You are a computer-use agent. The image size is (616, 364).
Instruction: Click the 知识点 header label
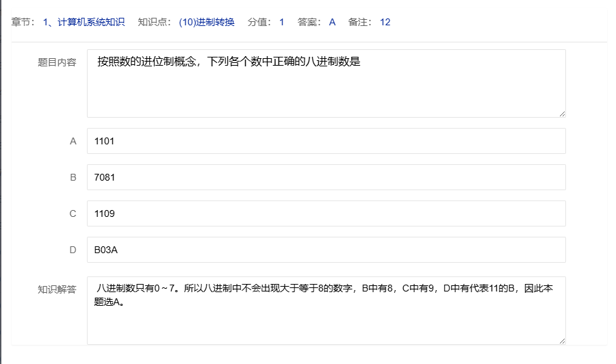pyautogui.click(x=156, y=22)
